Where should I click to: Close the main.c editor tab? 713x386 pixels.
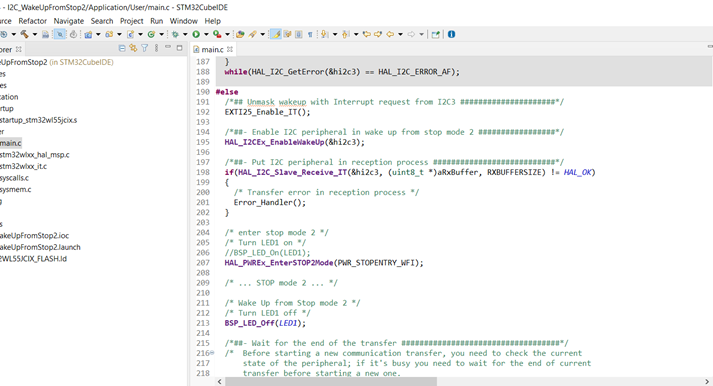point(230,49)
